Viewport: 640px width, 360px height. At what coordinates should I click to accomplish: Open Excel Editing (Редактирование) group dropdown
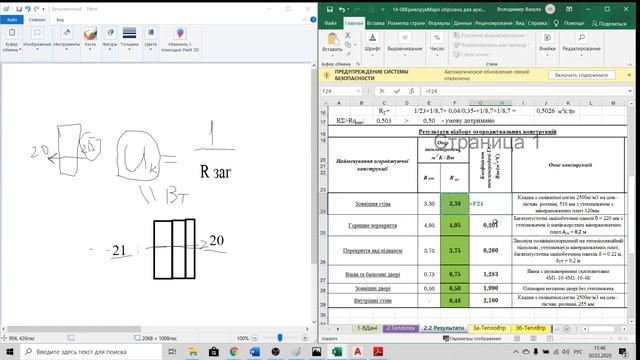[581, 45]
